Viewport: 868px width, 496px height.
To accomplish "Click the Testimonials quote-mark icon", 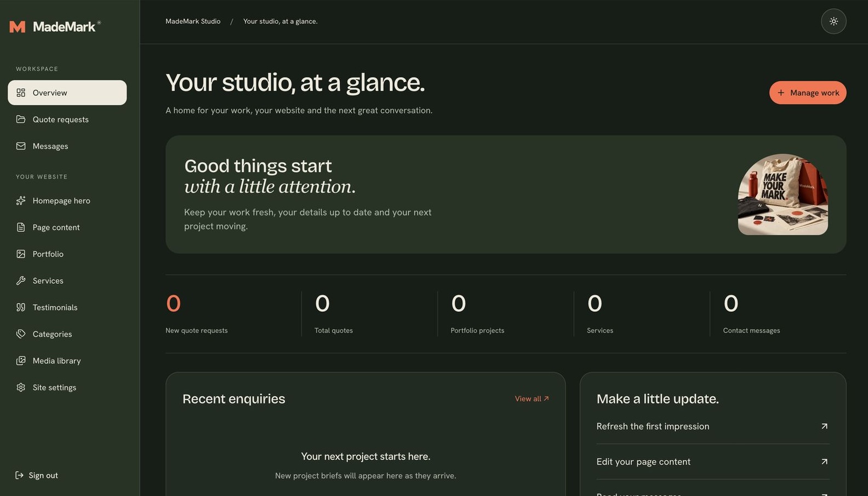I will (x=21, y=307).
